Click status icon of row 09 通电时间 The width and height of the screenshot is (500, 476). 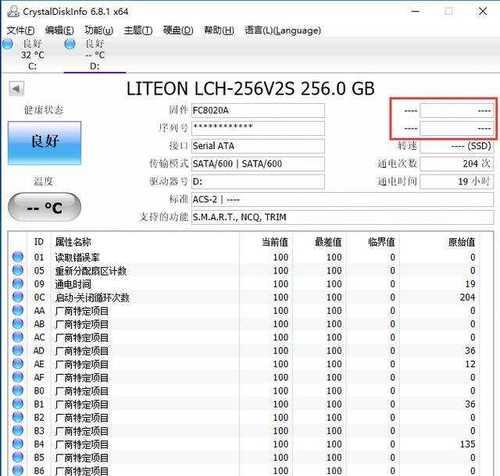tap(18, 283)
